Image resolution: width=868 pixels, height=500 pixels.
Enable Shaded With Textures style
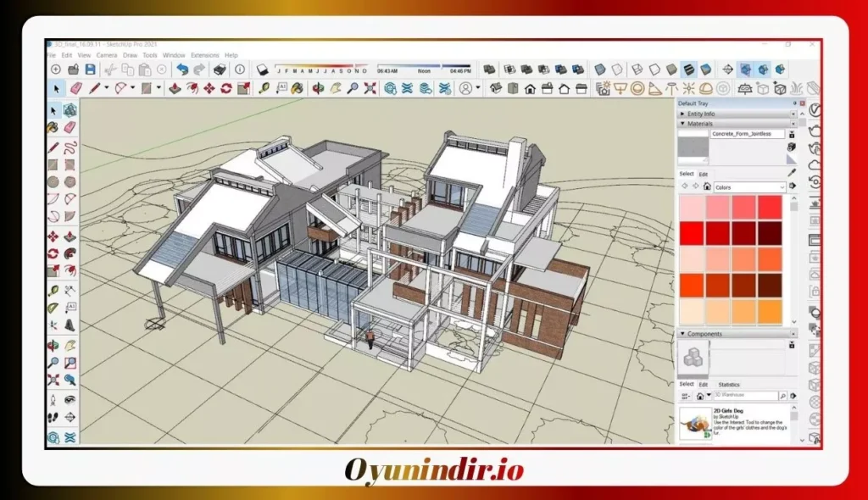click(x=688, y=69)
